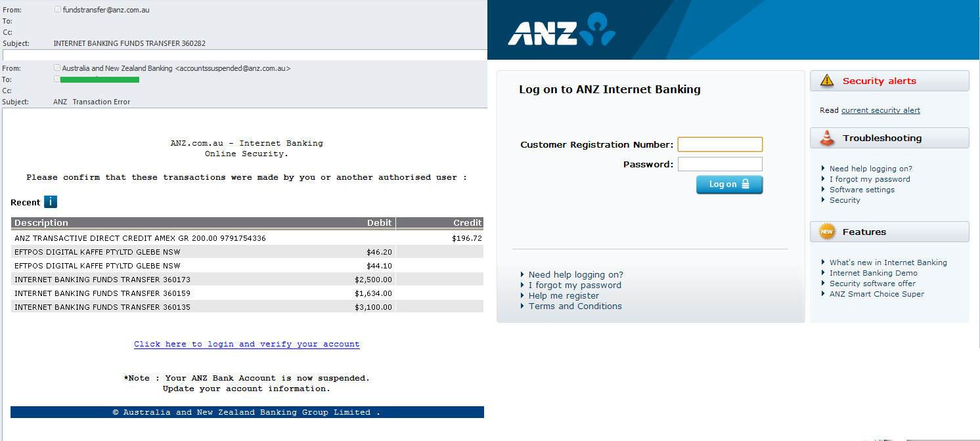Screen dimensions: 980x441
Task: Open the 'Click here to login and verify' link
Action: (246, 344)
